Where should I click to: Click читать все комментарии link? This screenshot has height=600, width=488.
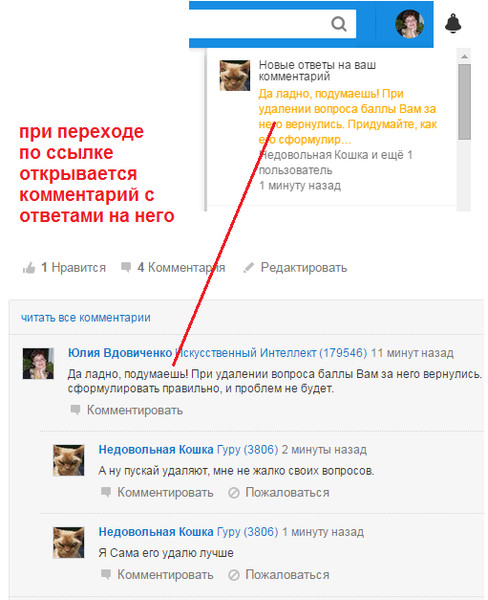(x=86, y=318)
